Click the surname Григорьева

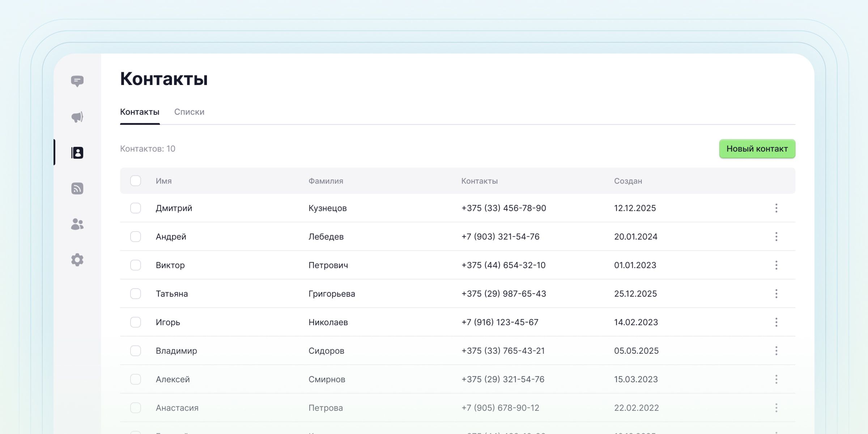coord(332,294)
